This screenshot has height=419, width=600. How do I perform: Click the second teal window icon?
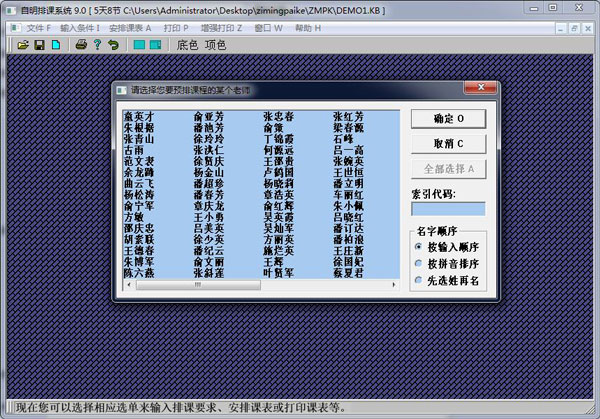tap(155, 45)
